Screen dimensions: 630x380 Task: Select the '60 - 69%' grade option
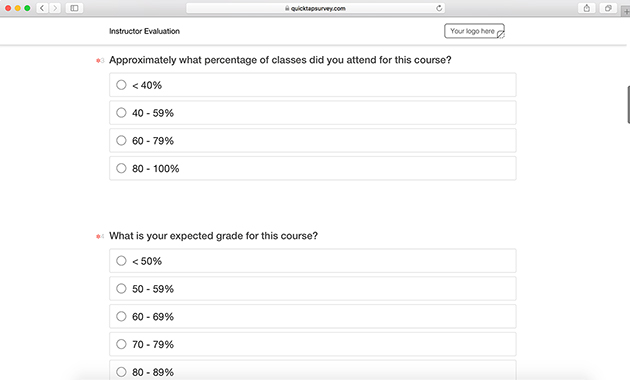coord(313,317)
